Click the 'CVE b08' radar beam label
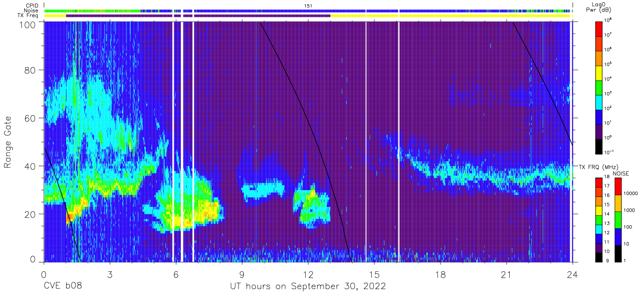This screenshot has width=644, height=297. click(62, 287)
